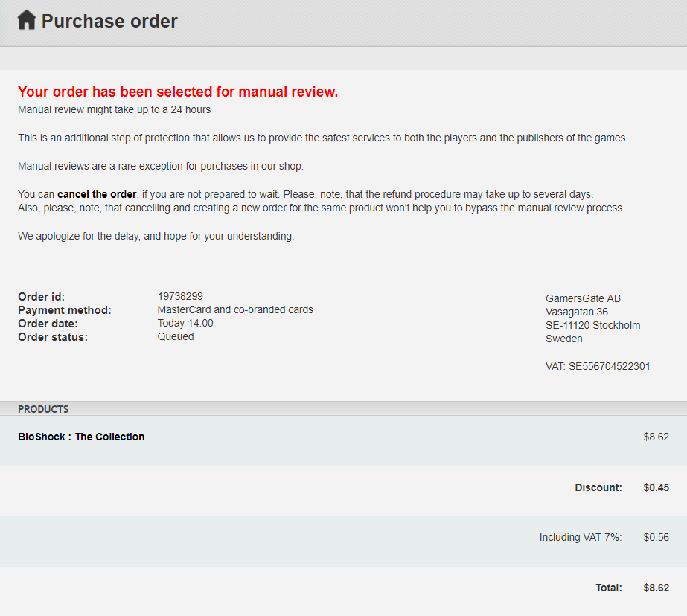Click the Purchase order page heading

109,21
